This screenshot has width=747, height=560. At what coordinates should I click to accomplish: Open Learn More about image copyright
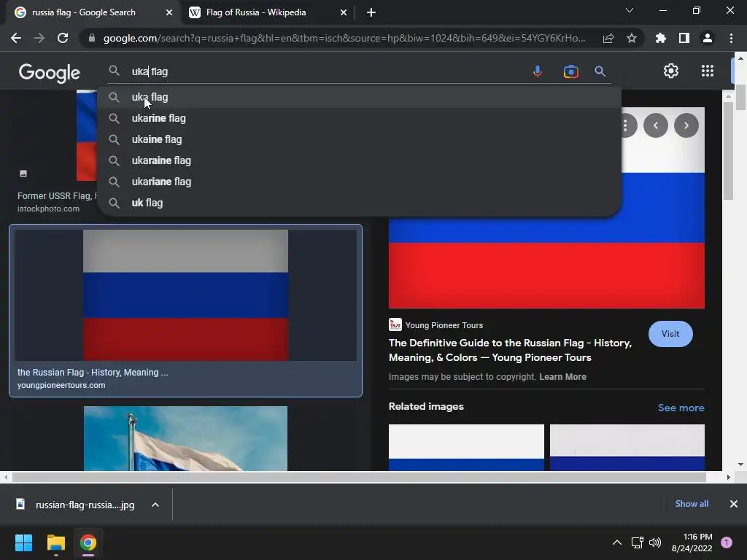pos(562,377)
